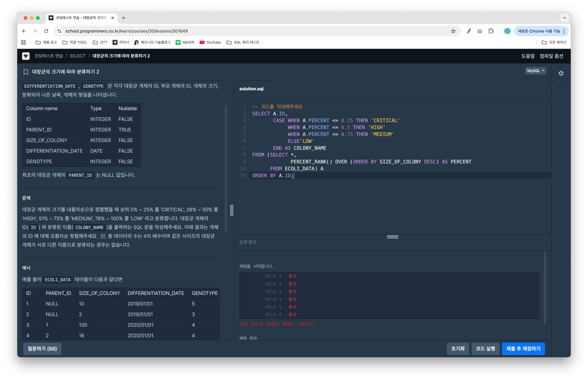588x380 pixels.
Task: Click the GENOTYPE row in column table
Action: tap(81, 161)
